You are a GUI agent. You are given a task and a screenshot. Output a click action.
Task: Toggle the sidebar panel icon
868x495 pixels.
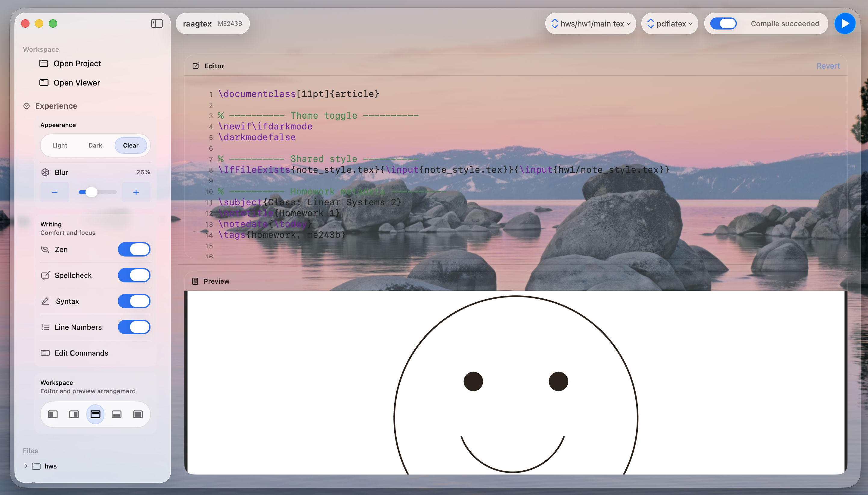(x=157, y=23)
